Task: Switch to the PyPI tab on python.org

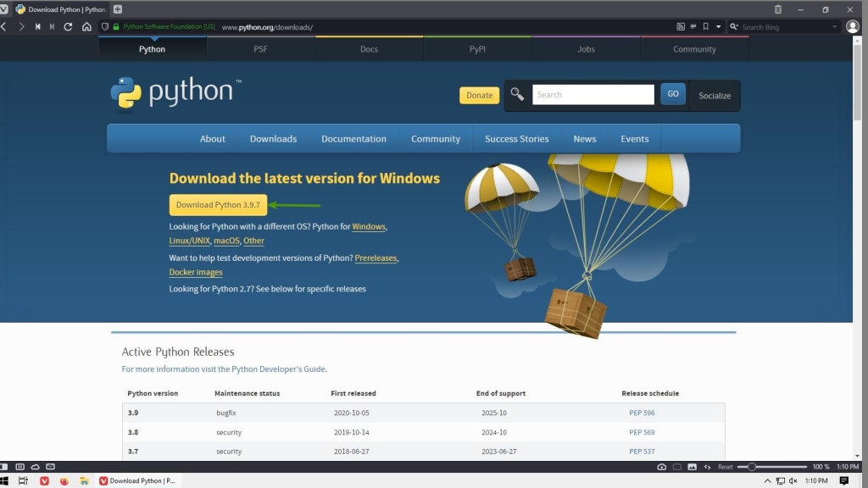Action: pos(477,49)
